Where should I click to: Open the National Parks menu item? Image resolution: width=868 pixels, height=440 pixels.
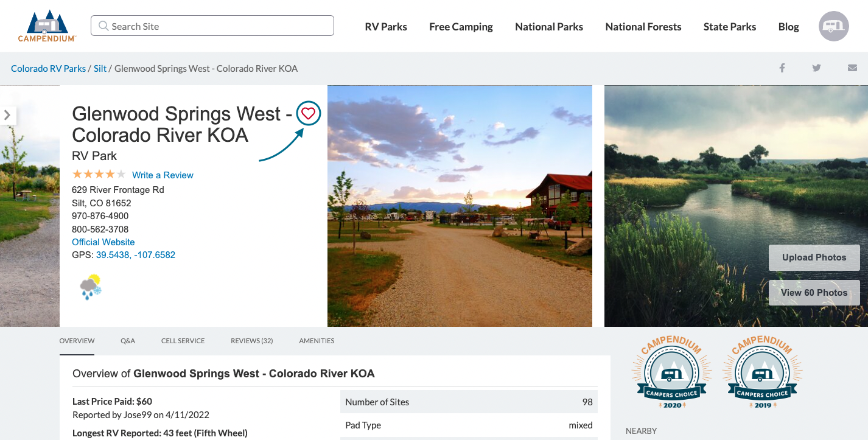tap(549, 27)
